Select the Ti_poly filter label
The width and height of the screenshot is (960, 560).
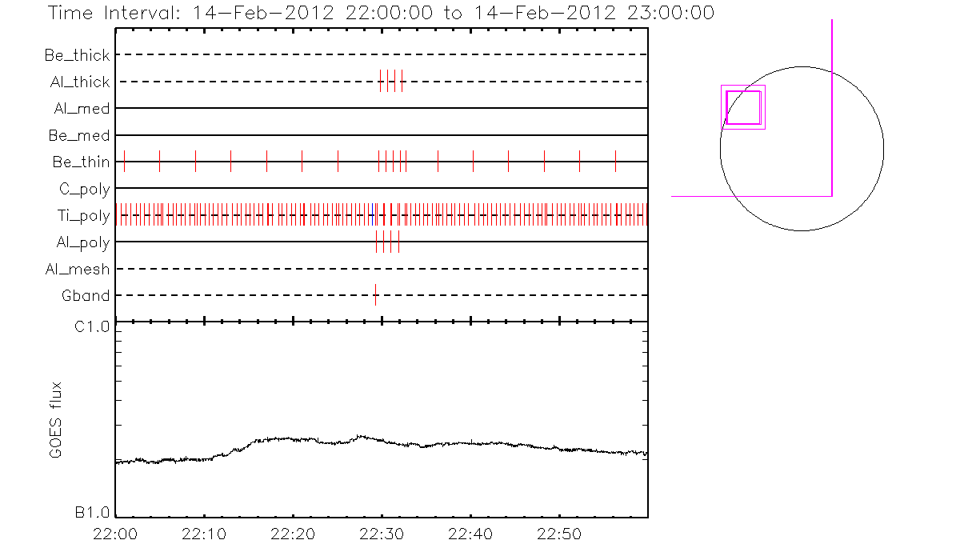pos(83,215)
